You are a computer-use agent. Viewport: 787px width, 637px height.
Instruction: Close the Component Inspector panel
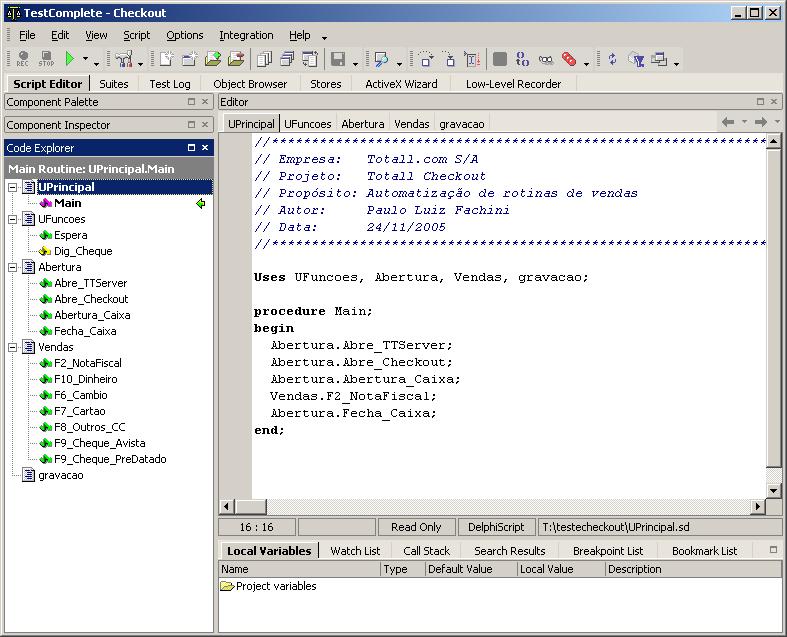click(x=205, y=124)
